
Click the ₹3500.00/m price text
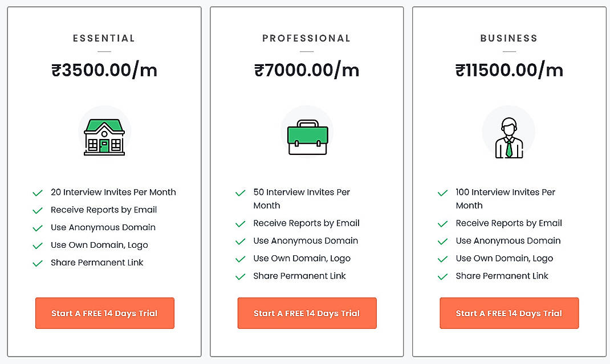(x=104, y=69)
